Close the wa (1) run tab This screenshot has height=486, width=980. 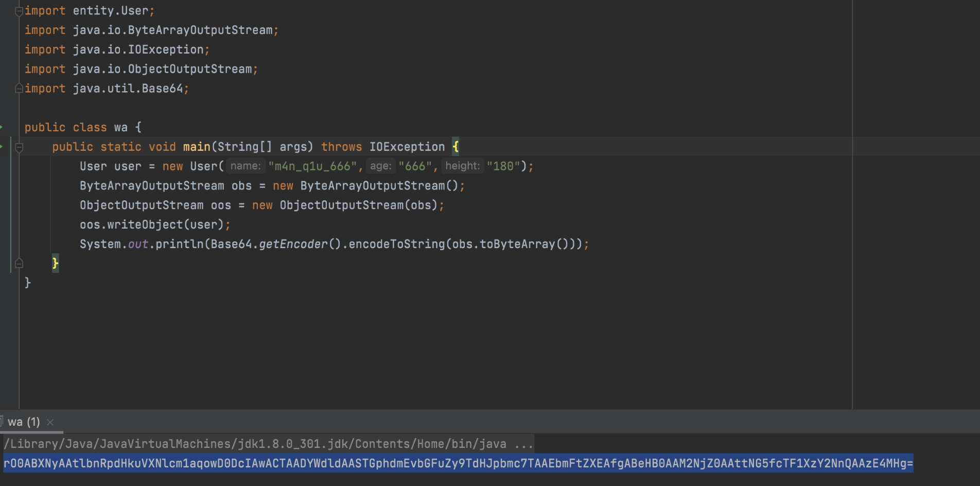50,422
